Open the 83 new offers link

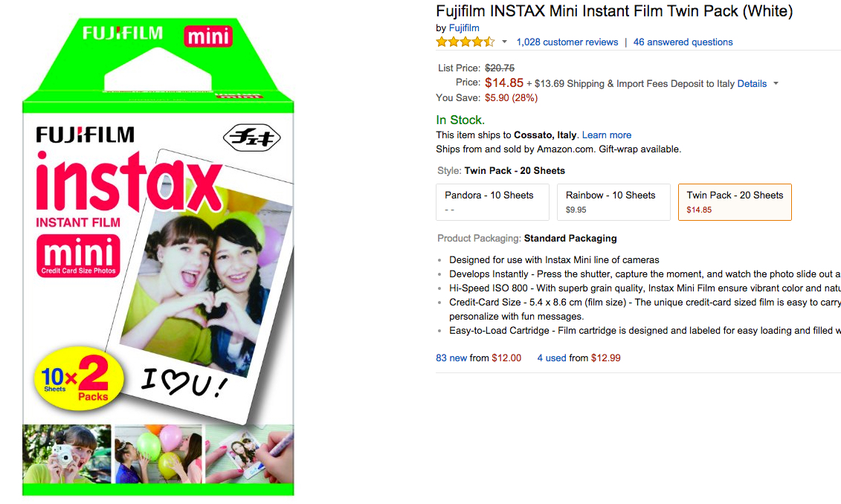[x=451, y=358]
